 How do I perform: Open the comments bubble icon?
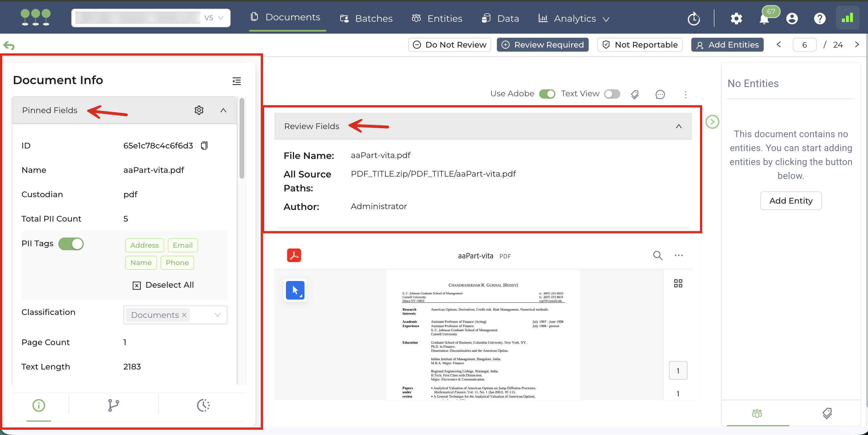click(660, 95)
